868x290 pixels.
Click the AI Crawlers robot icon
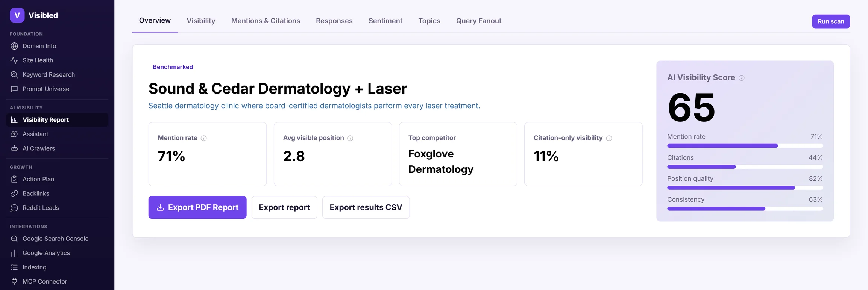point(14,148)
